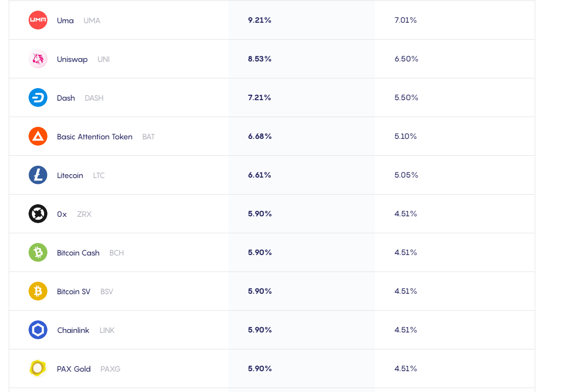Open the Uma coin name link
Image resolution: width=572 pixels, height=392 pixels.
[65, 21]
